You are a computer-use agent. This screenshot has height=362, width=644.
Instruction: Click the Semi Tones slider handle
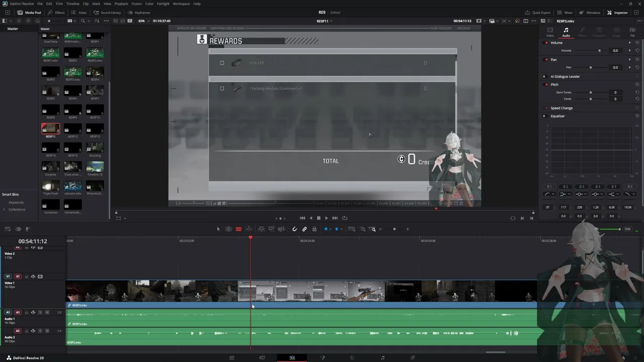tap(591, 93)
